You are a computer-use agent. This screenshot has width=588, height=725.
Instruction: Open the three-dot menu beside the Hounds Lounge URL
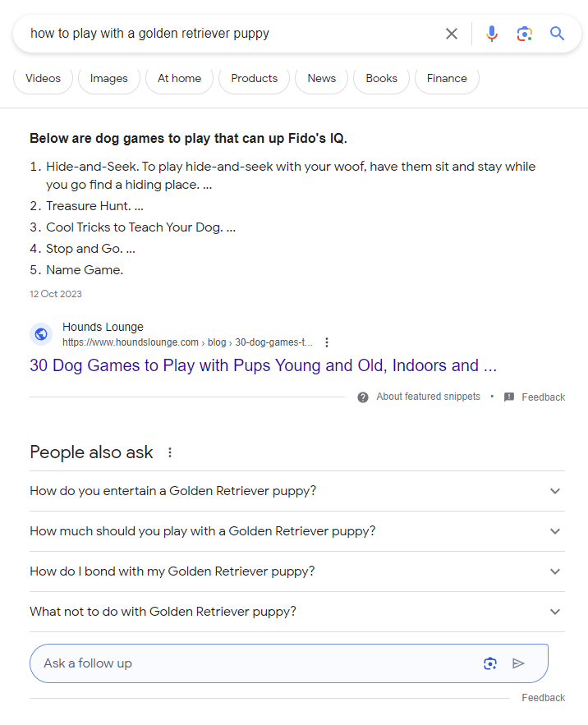point(327,342)
